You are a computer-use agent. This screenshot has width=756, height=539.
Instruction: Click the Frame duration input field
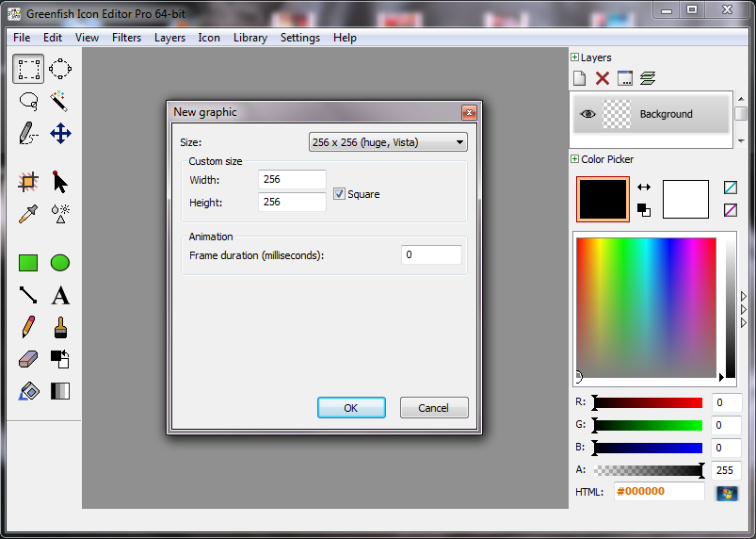pyautogui.click(x=431, y=254)
